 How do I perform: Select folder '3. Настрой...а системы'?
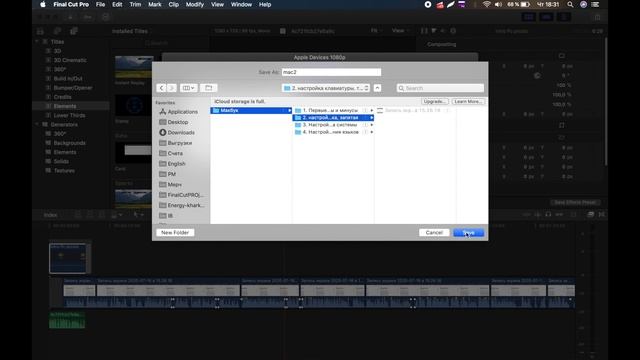(x=333, y=124)
